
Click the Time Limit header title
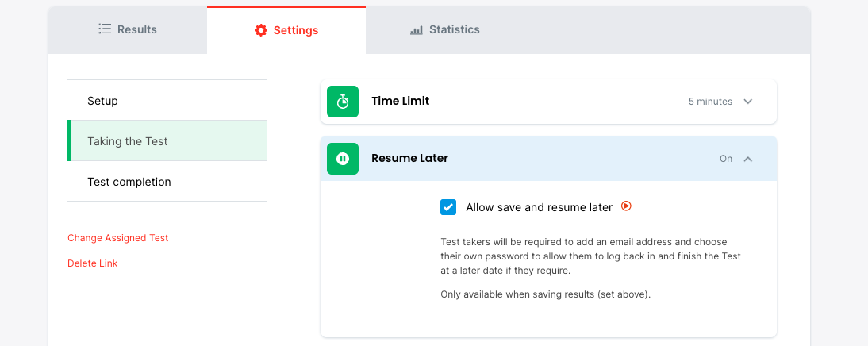point(400,101)
